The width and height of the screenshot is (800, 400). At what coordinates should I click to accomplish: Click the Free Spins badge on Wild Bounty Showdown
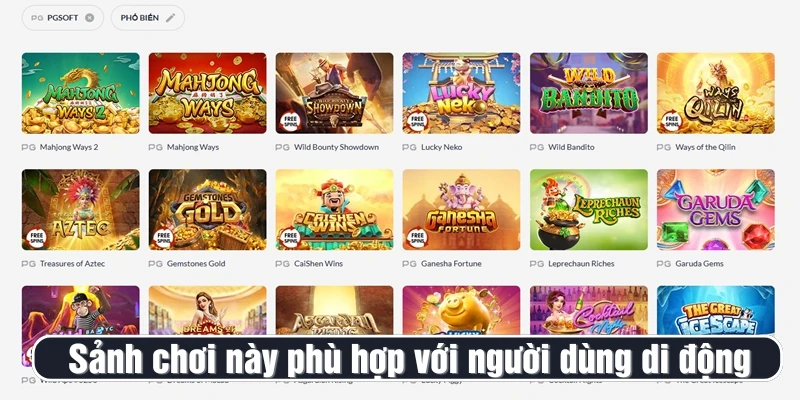tap(290, 121)
